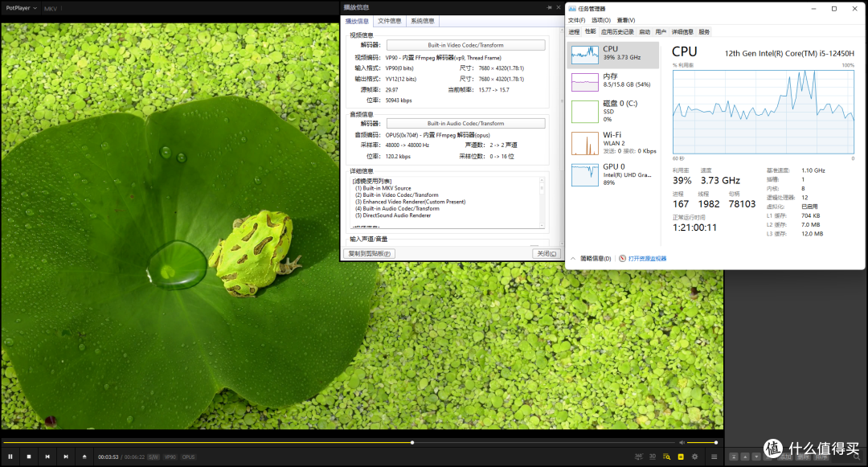
Task: Toggle the 3D video mode icon
Action: point(652,457)
